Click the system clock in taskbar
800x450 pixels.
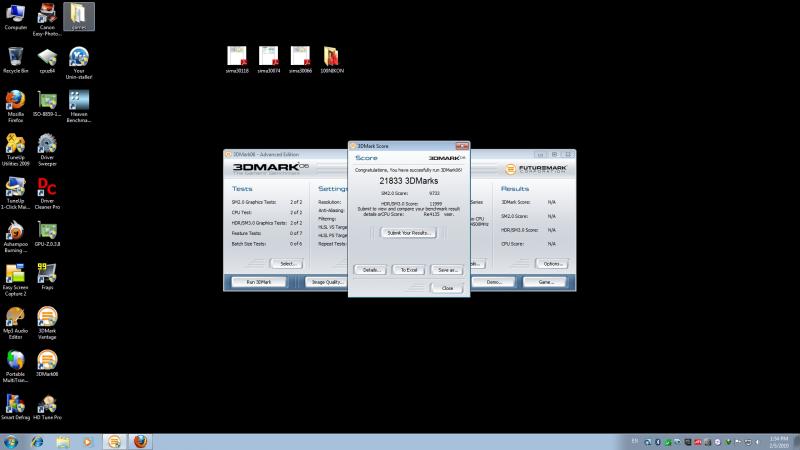(x=779, y=442)
